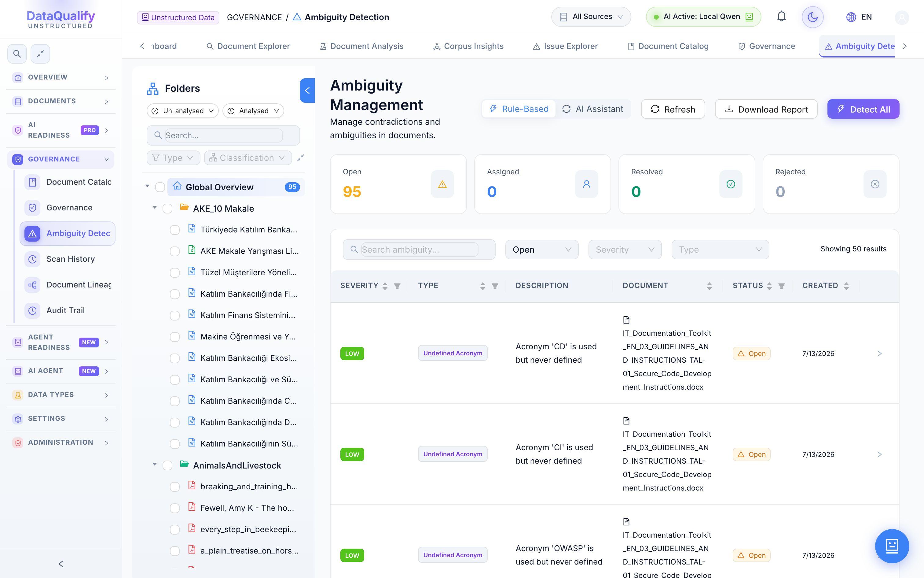924x578 pixels.
Task: Sort table by Type column
Action: [482, 286]
